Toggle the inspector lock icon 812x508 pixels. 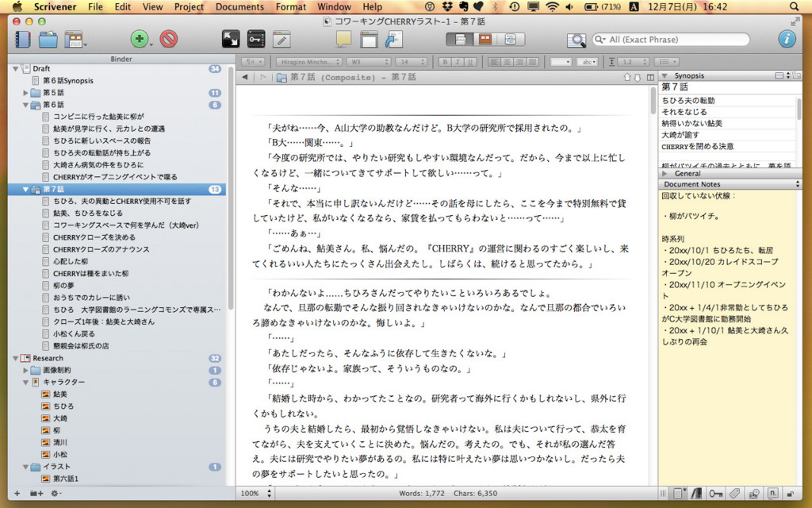[x=791, y=494]
